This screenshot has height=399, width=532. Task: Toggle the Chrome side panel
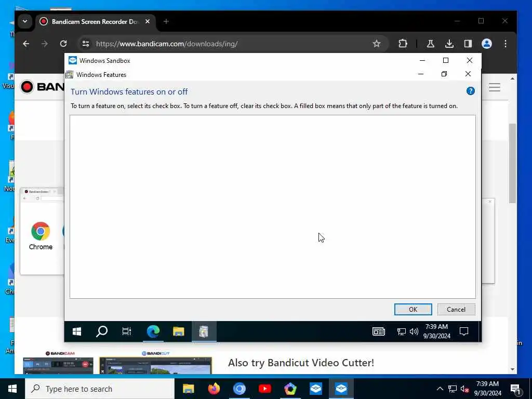point(468,44)
